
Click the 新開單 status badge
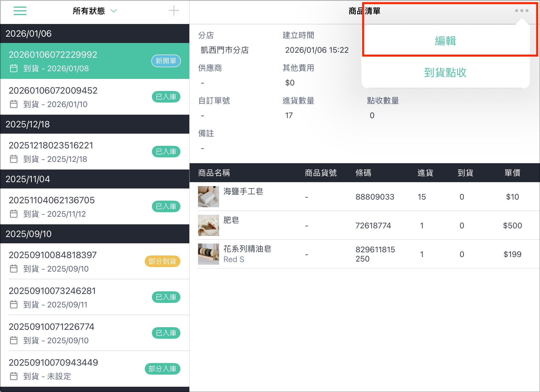[x=166, y=61]
